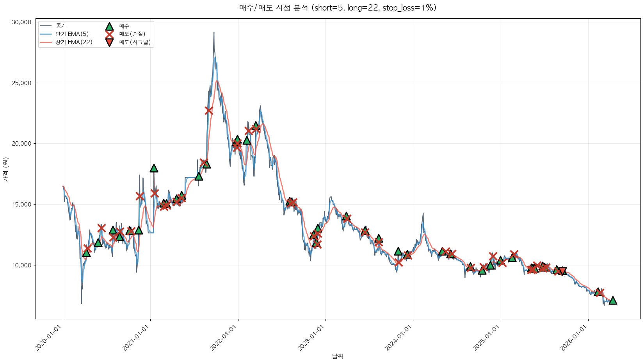Click the 10,000 y-axis tick label

click(x=21, y=265)
